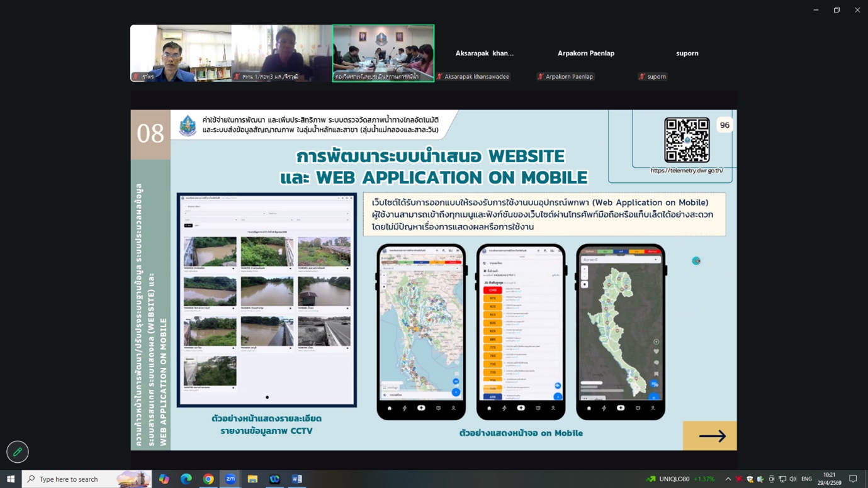Open File Explorer from taskbar

[x=252, y=479]
